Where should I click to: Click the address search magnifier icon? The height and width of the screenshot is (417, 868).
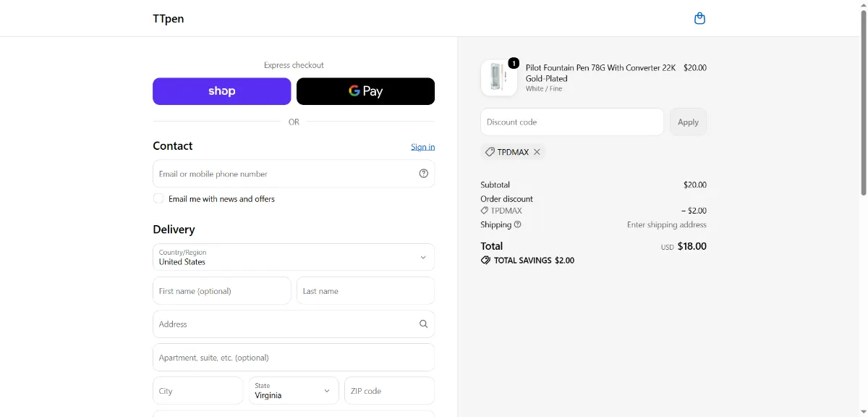tap(424, 324)
